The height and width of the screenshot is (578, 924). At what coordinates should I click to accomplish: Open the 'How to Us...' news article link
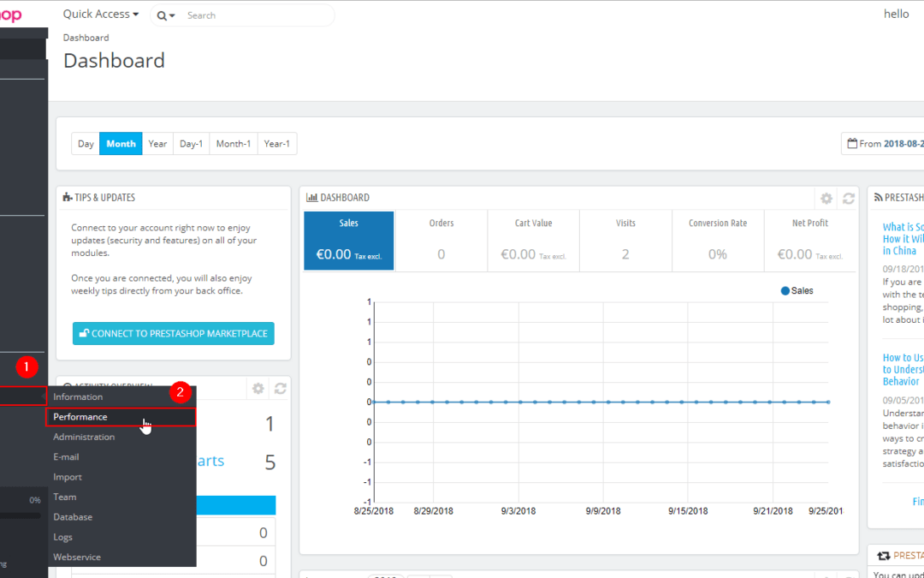pos(903,369)
